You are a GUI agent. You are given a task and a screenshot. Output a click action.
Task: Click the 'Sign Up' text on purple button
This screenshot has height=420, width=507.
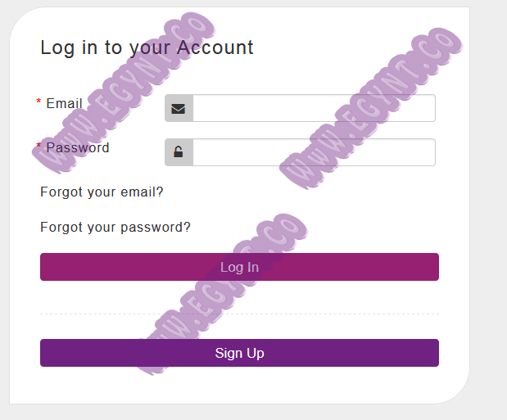(x=240, y=353)
